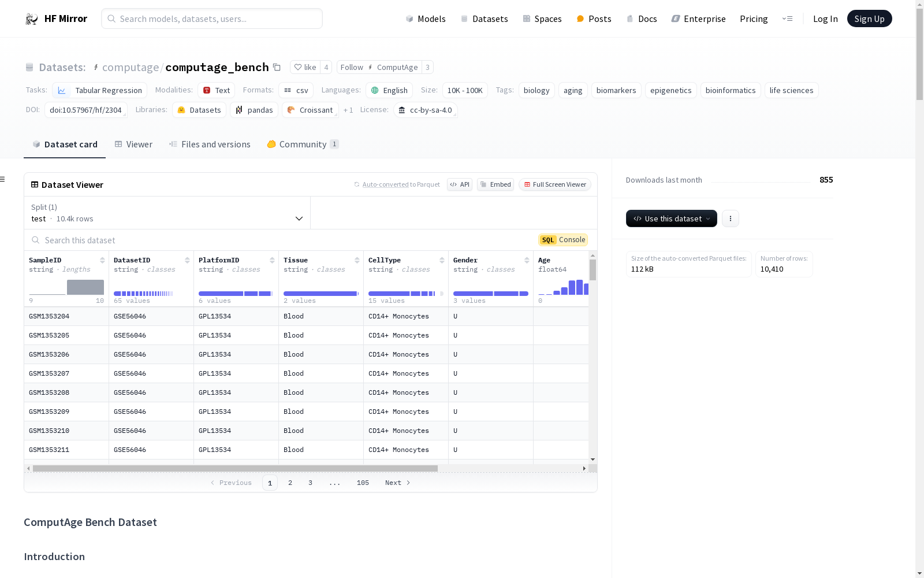The width and height of the screenshot is (924, 578).
Task: Select the PlatformID class distribution bar
Action: [236, 294]
